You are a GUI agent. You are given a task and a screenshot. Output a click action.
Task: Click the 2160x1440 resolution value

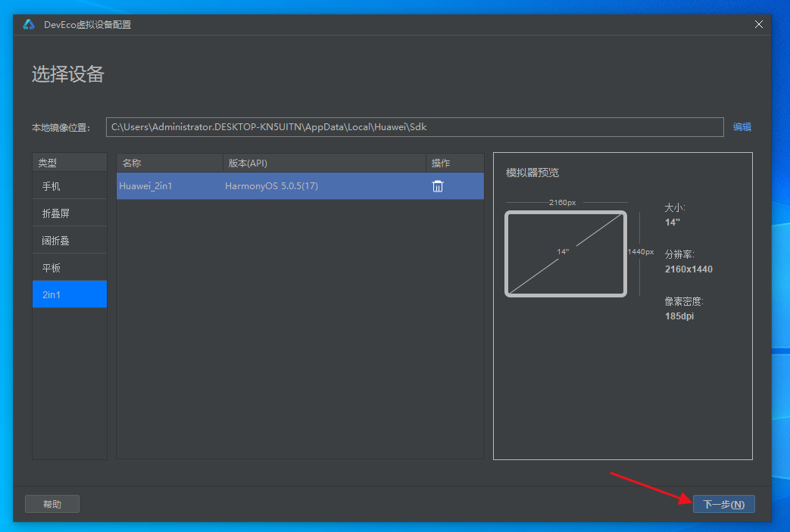click(689, 269)
